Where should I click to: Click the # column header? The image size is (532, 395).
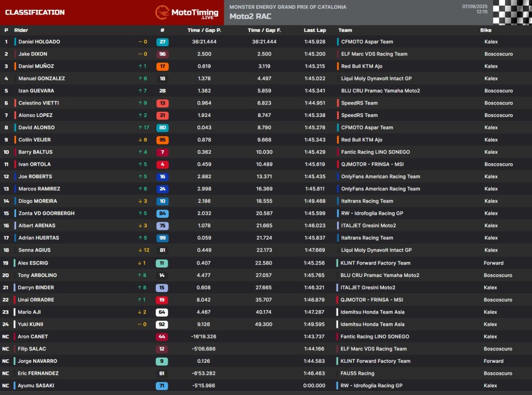pos(163,30)
